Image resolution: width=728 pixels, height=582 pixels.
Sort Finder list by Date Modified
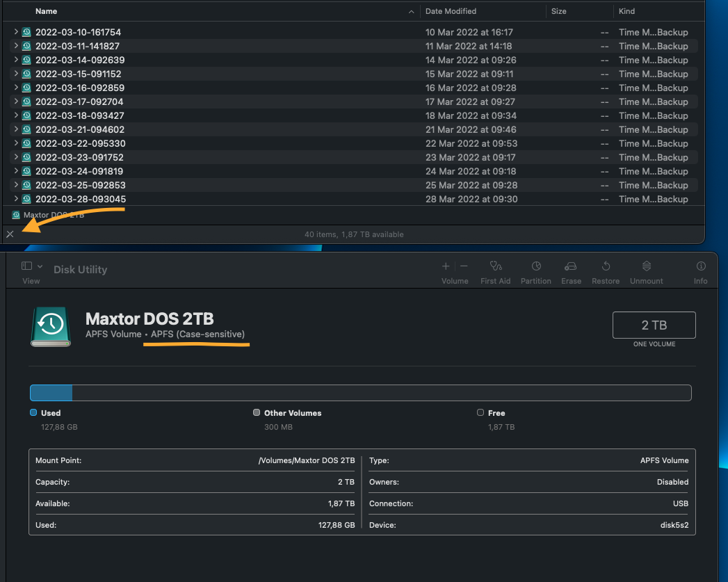coord(451,11)
